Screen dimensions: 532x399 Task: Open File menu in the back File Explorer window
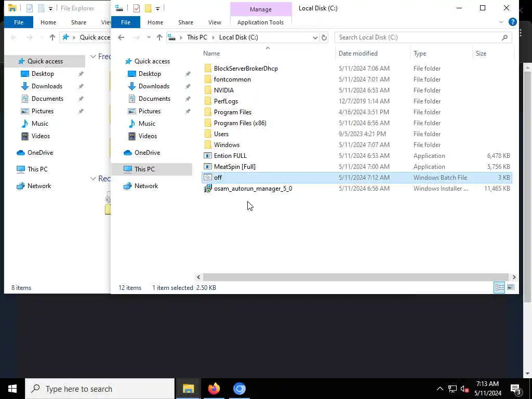click(x=19, y=22)
